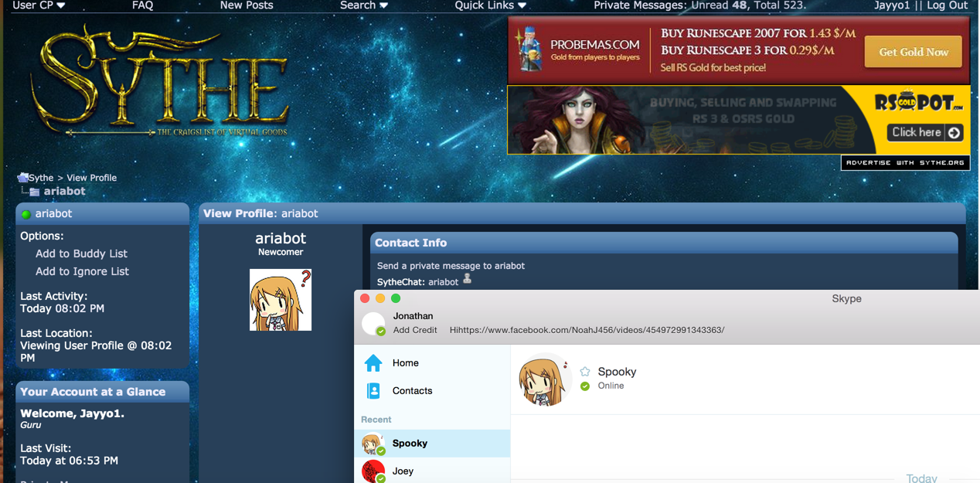Viewport: 980px width, 483px height.
Task: Log Out of the forum
Action: pos(947,5)
